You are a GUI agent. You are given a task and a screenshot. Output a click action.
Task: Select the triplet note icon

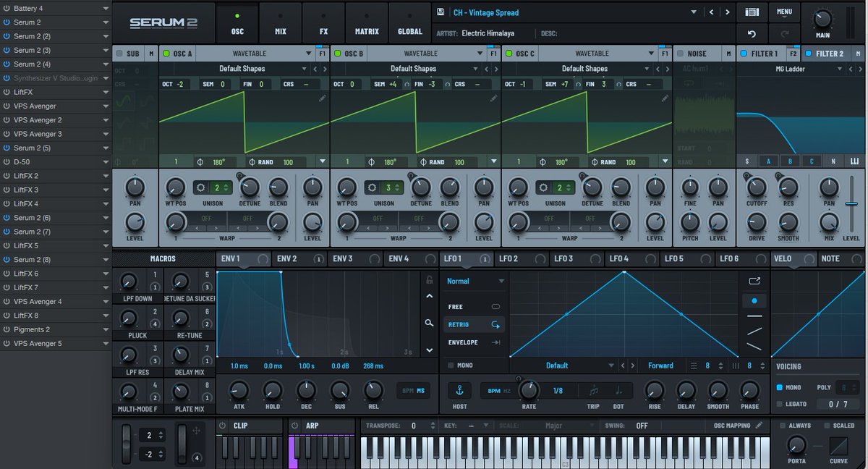pos(593,391)
